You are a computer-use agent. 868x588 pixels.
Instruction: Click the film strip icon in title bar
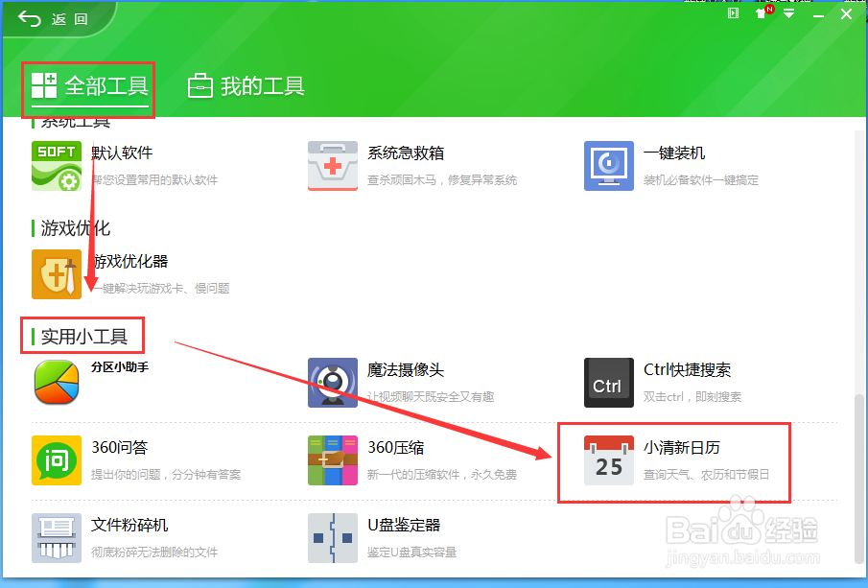pos(733,13)
